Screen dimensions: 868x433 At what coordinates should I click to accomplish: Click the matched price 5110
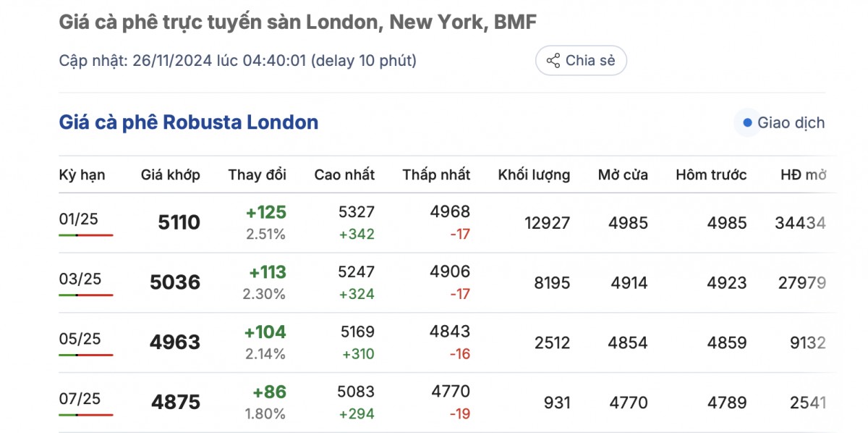(x=179, y=222)
